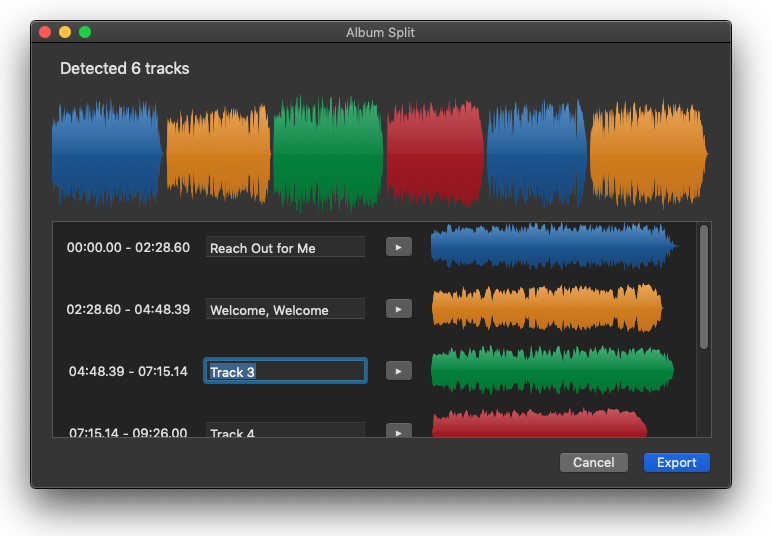The image size is (772, 536).
Task: Click time range 00:00.00 - 02:28.60
Action: [x=128, y=247]
